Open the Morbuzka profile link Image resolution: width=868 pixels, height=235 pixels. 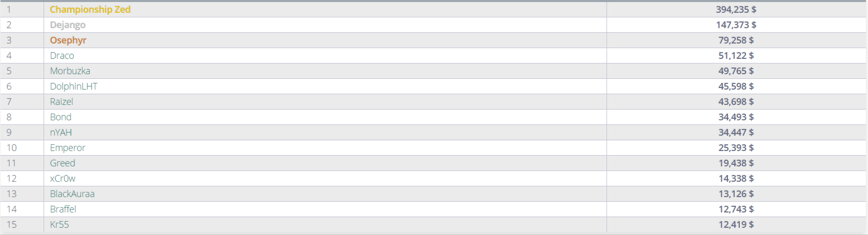click(x=70, y=71)
